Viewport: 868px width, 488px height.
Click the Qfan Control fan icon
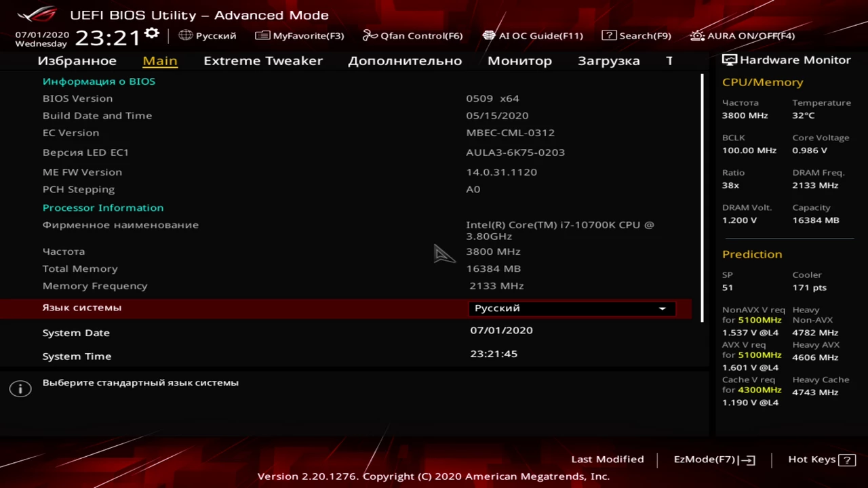click(370, 35)
